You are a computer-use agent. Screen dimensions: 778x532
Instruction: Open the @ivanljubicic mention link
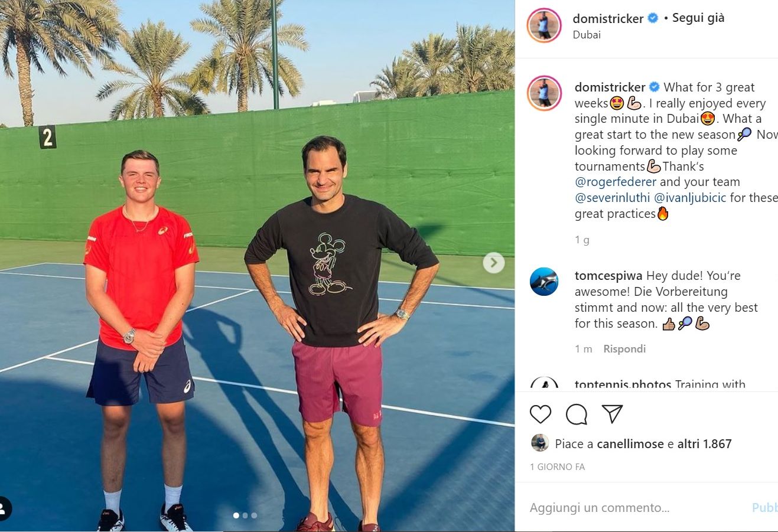pyautogui.click(x=690, y=198)
